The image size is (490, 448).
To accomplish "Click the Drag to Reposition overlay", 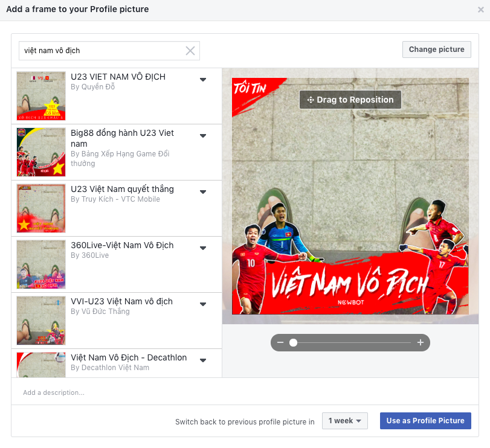I will pos(350,100).
